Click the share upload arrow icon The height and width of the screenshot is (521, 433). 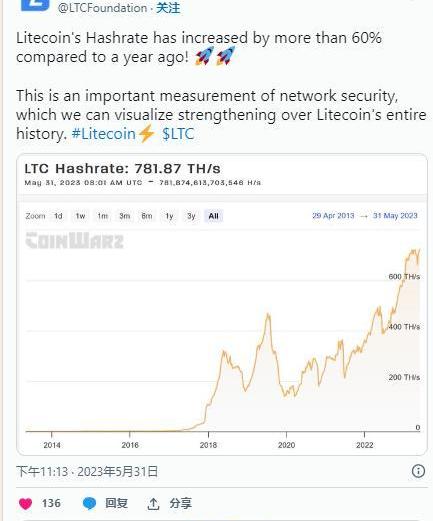pyautogui.click(x=153, y=504)
